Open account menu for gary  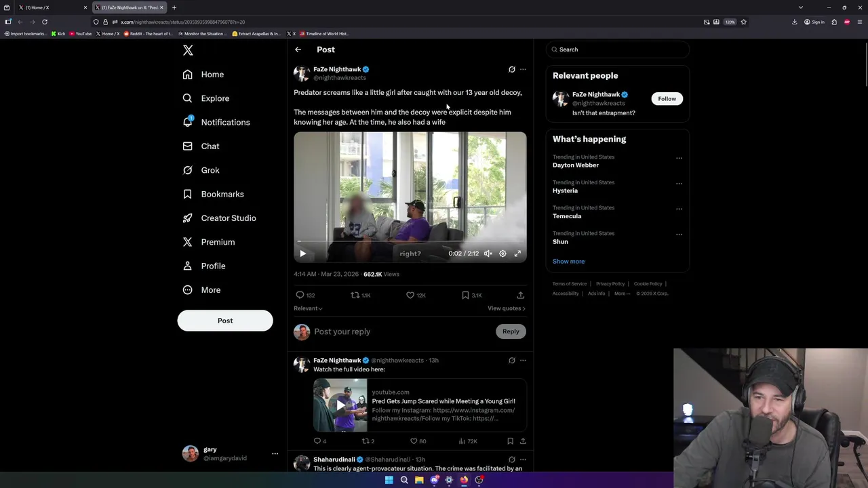(x=275, y=453)
